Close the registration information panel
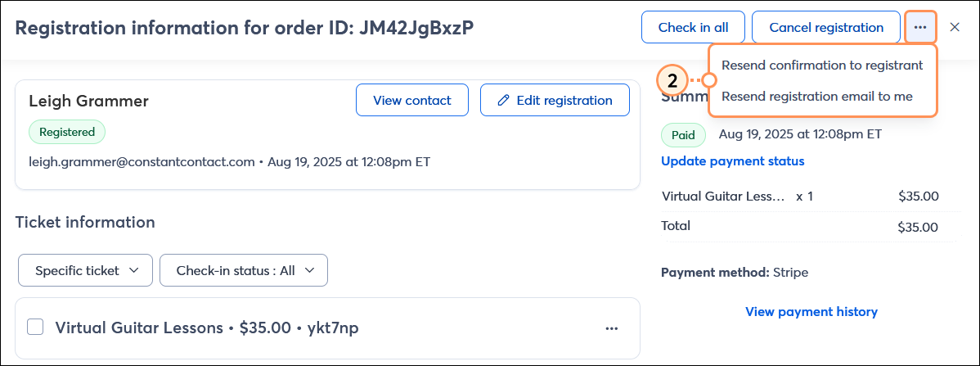980x366 pixels. click(x=955, y=27)
